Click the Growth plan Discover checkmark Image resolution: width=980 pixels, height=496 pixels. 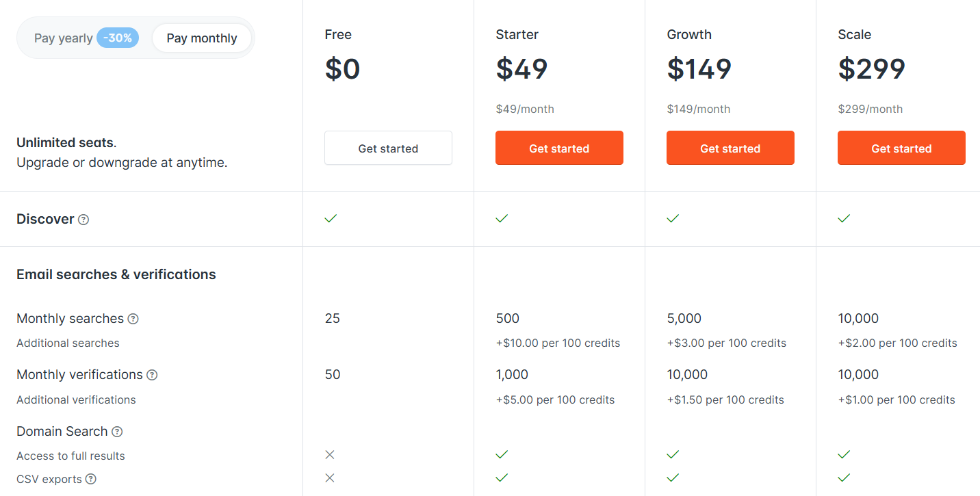pyautogui.click(x=673, y=218)
